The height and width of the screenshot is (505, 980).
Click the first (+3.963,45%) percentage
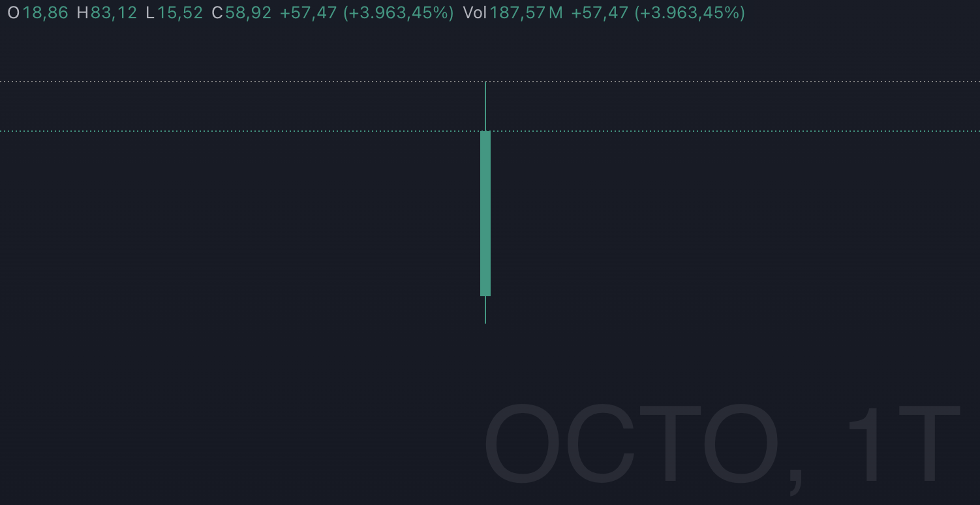click(398, 12)
